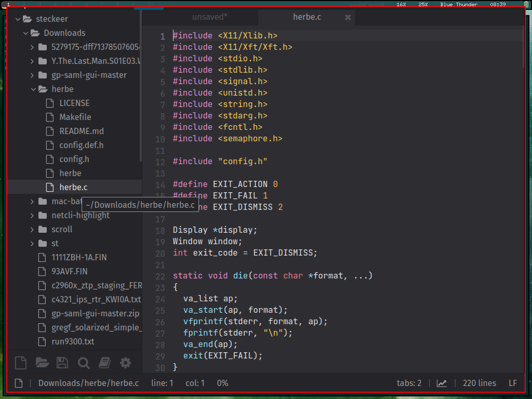The height and width of the screenshot is (399, 532).
Task: Expand the netcli-highlight folder chevron
Action: (x=32, y=216)
